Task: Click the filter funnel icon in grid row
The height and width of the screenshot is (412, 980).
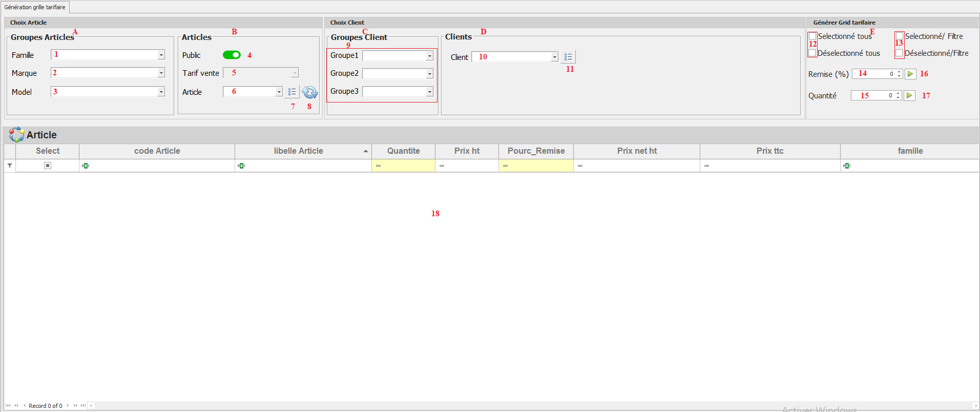Action: click(10, 166)
